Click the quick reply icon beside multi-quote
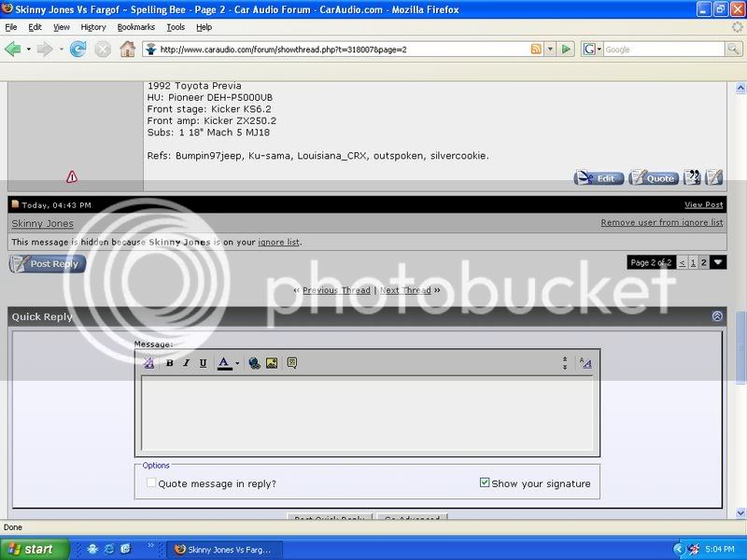The width and height of the screenshot is (747, 560). click(x=714, y=177)
